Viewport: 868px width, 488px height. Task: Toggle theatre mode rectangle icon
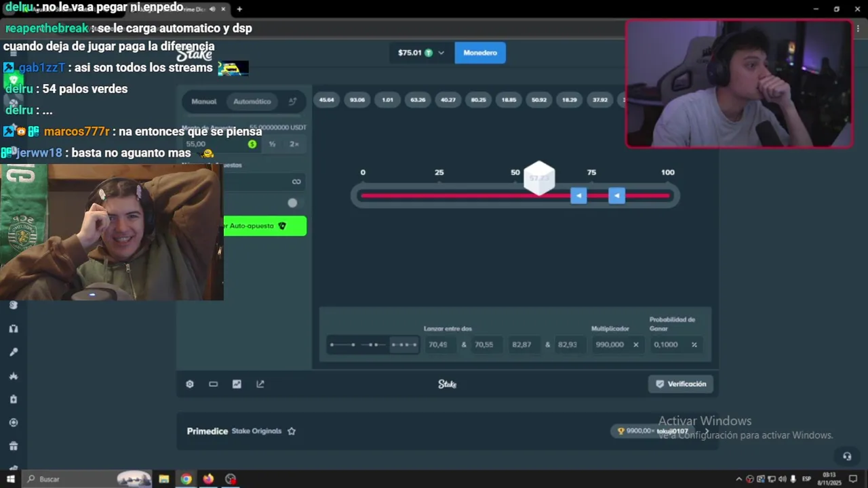(213, 384)
